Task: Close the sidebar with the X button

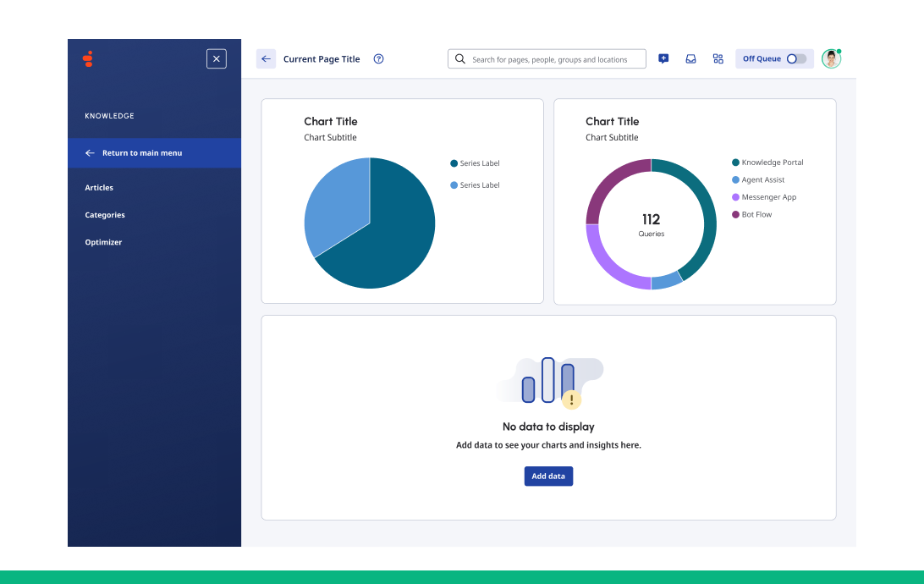Action: (217, 59)
